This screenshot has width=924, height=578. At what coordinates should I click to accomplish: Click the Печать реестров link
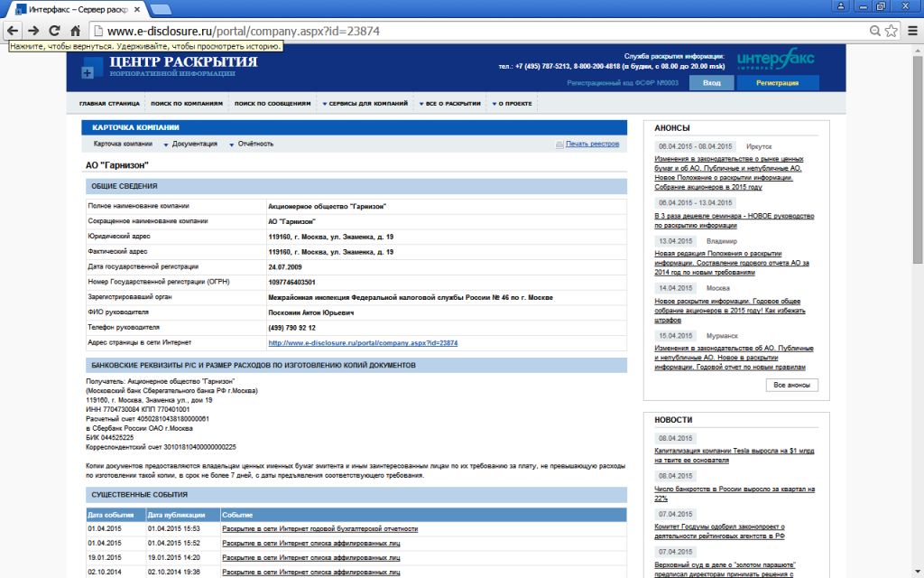tap(592, 144)
